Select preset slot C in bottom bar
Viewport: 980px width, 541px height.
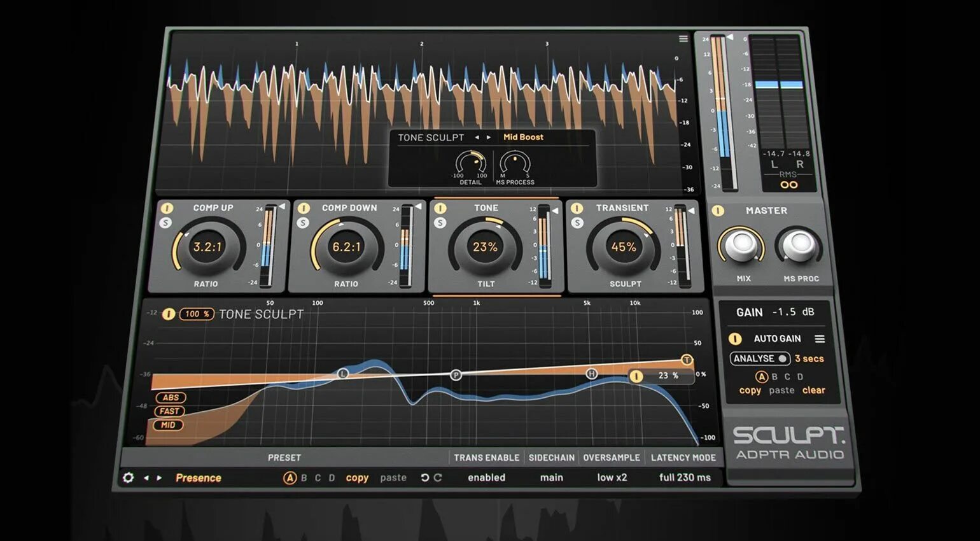(318, 478)
